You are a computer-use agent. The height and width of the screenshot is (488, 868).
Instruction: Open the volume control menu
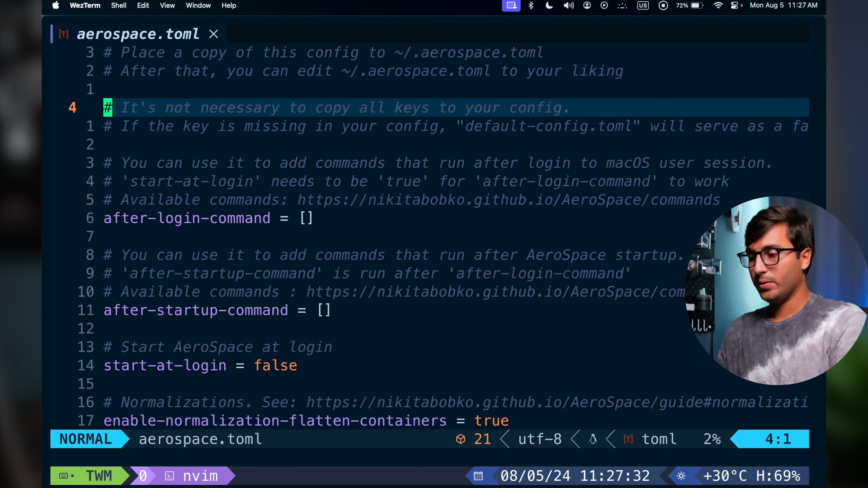click(x=569, y=5)
